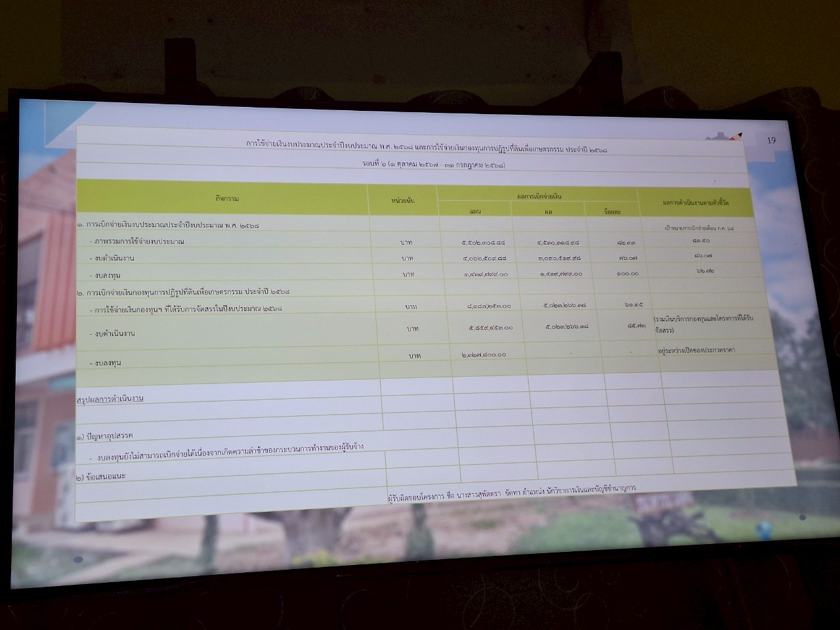Click the ผู้รับผิดชอบโครงการ footer line
This screenshot has width=840, height=630.
pos(512,493)
